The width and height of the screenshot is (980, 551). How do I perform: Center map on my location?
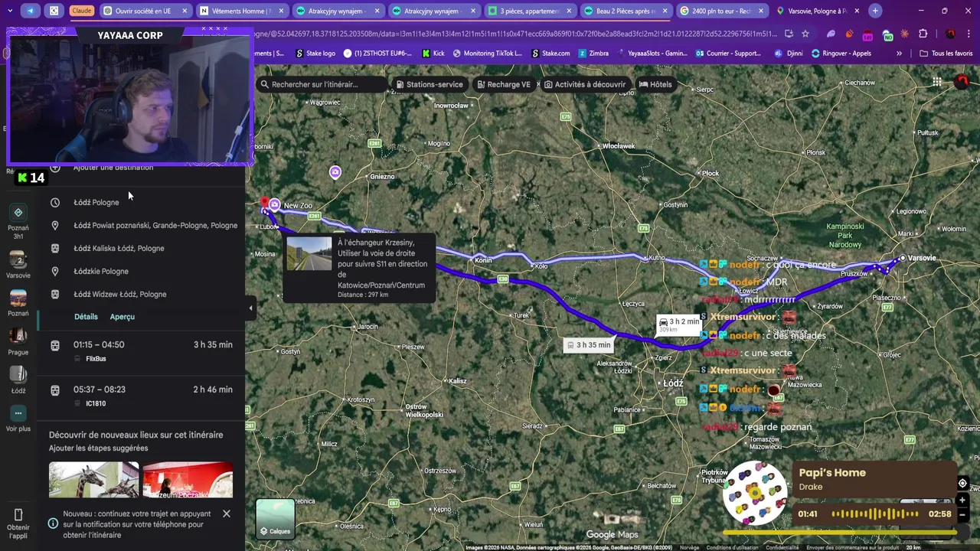pos(962,483)
